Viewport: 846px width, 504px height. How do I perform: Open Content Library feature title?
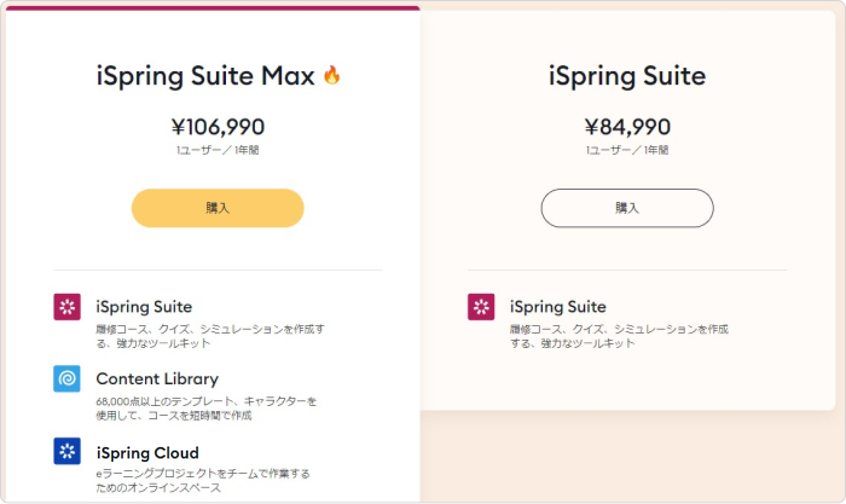[x=157, y=379]
